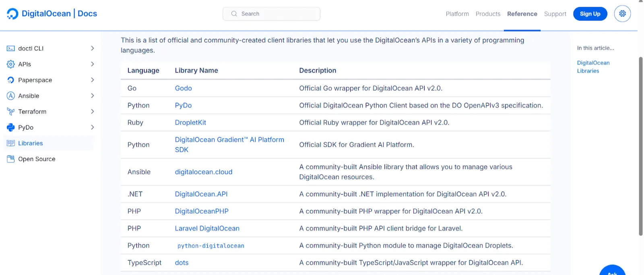
Task: Open the python-digitalocean link
Action: click(211, 246)
